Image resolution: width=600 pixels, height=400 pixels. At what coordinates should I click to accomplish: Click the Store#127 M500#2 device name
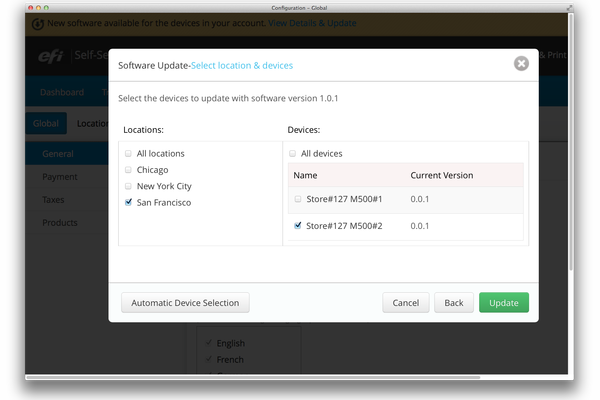tap(344, 226)
